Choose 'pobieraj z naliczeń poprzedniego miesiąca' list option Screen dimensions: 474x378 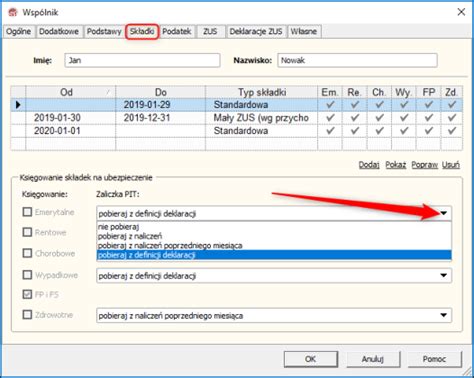[274, 246]
